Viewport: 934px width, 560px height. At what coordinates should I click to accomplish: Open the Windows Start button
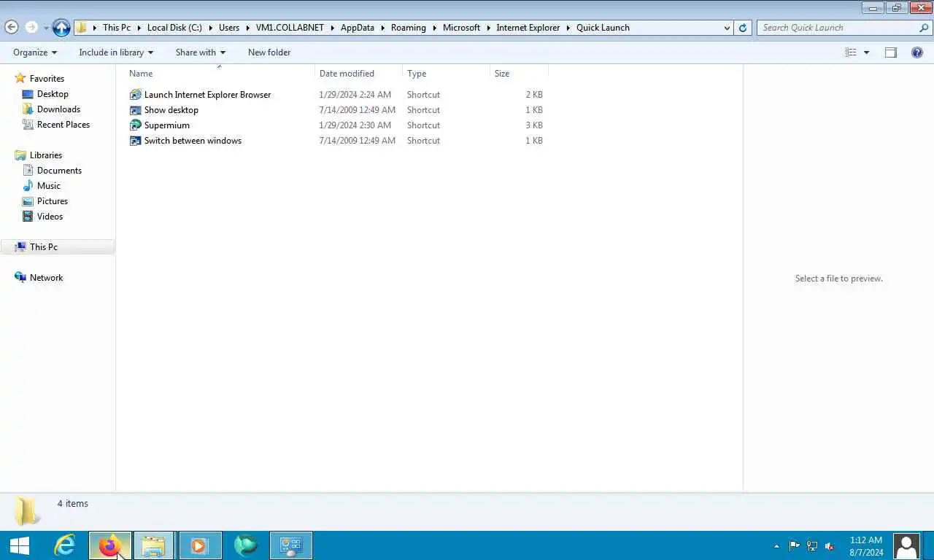point(20,545)
